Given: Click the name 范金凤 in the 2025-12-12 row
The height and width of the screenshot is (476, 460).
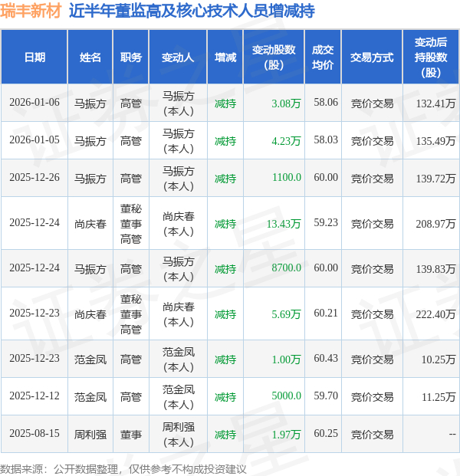Looking at the screenshot, I should (x=90, y=397).
